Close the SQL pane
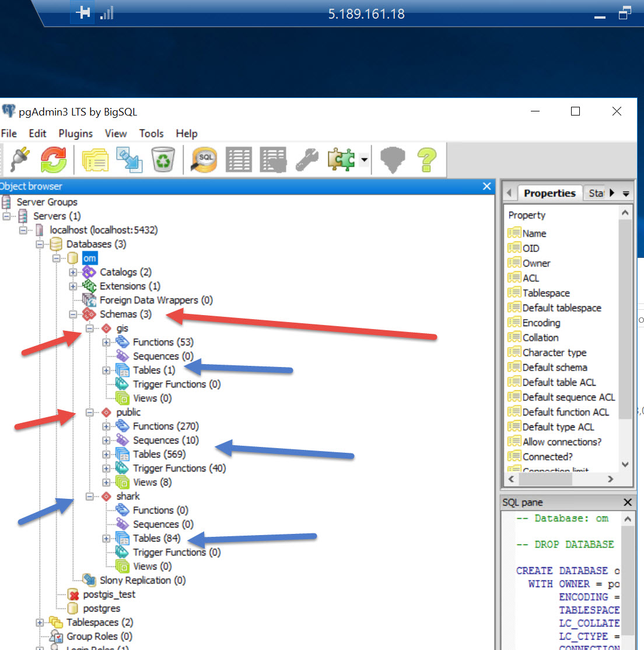The width and height of the screenshot is (644, 650). [x=627, y=502]
